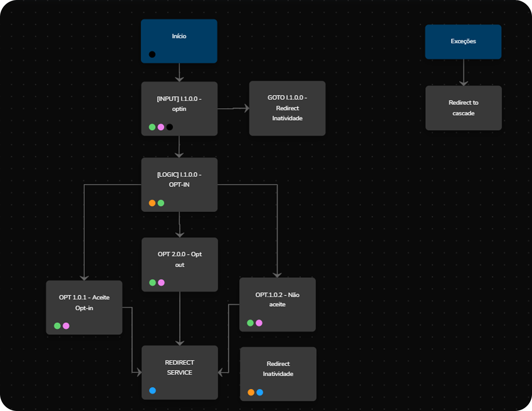The image size is (532, 411).
Task: Select the Exceções header node
Action: pyautogui.click(x=463, y=42)
